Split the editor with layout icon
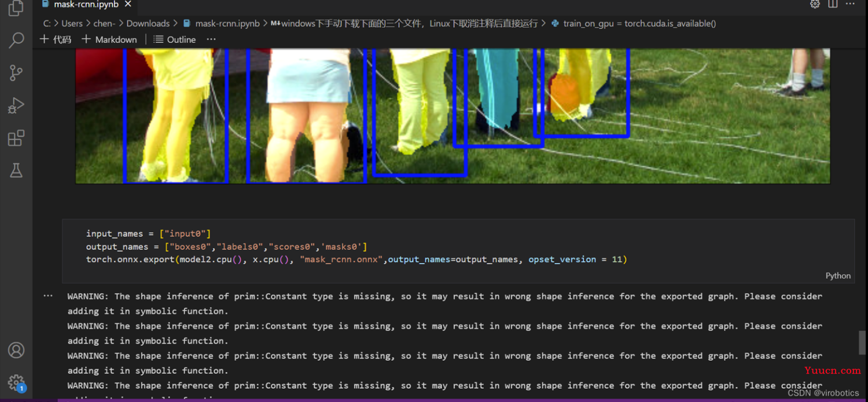The height and width of the screenshot is (402, 868). [x=833, y=4]
